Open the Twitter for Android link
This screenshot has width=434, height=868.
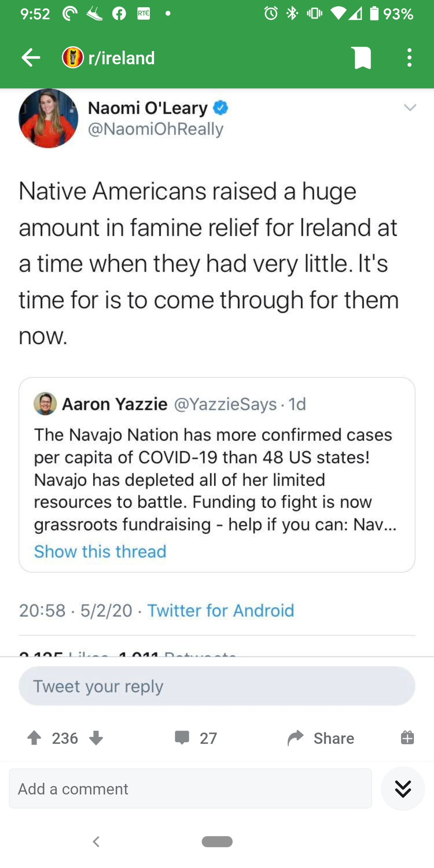tap(221, 610)
